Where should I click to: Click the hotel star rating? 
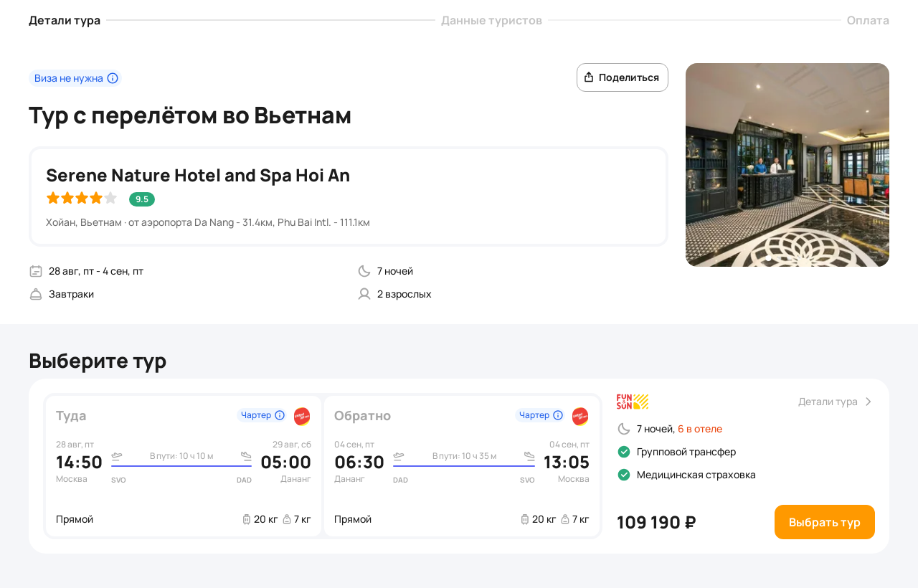pyautogui.click(x=82, y=198)
